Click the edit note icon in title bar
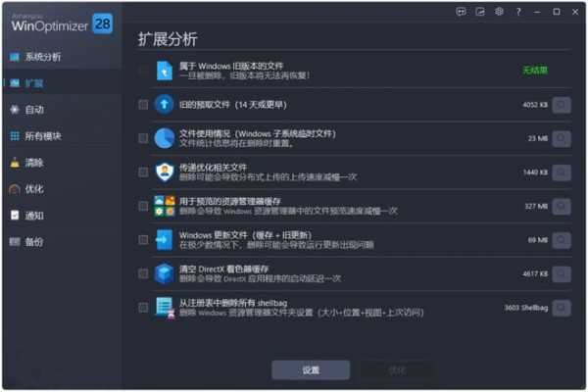This screenshot has width=588, height=392. tap(480, 12)
